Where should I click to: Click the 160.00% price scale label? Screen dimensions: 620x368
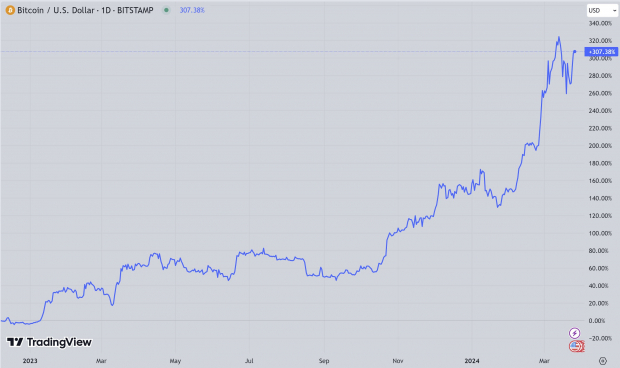tap(600, 181)
